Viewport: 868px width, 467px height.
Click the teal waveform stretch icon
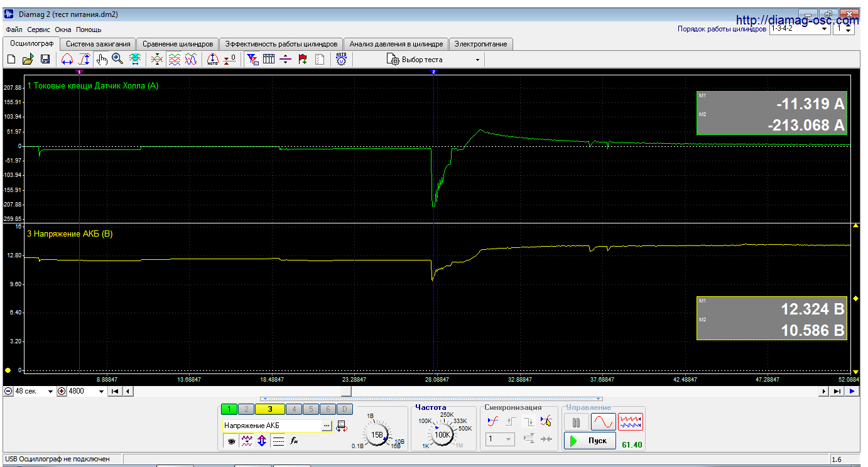point(134,59)
